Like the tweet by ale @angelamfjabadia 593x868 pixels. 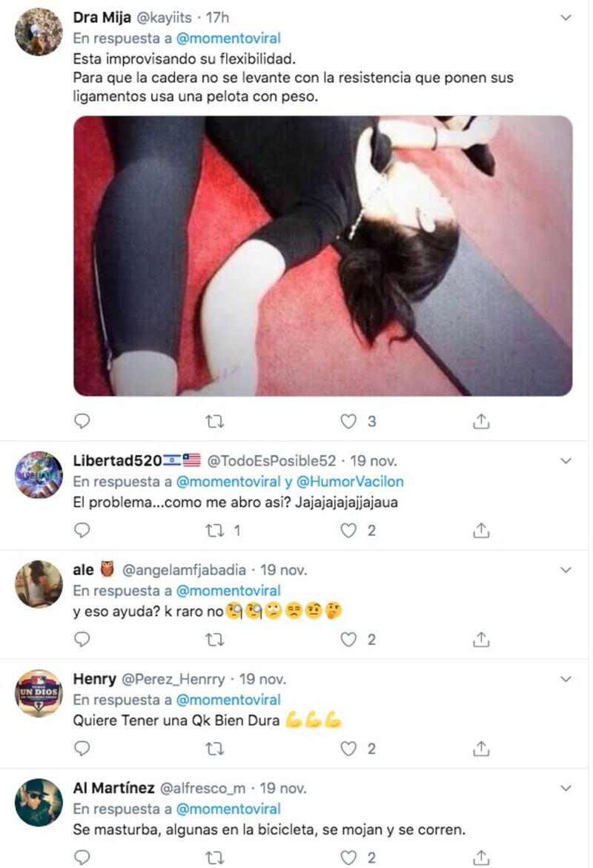[348, 640]
